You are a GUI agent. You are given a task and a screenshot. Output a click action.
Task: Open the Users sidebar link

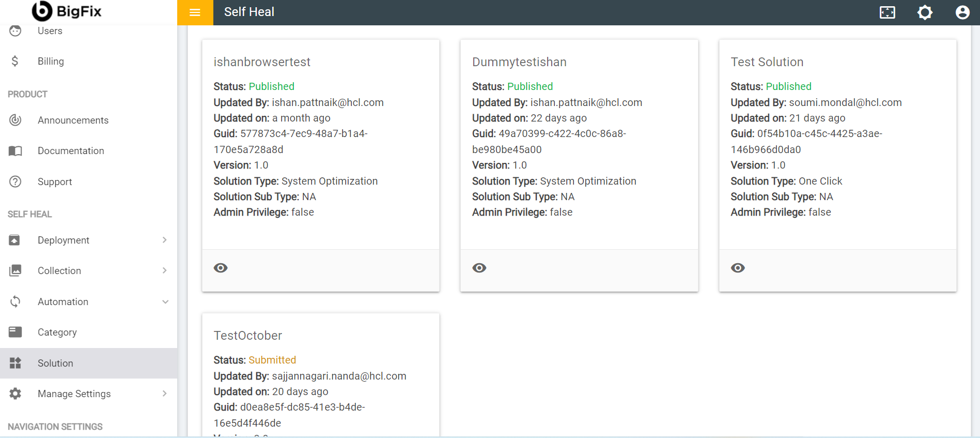[x=50, y=31]
